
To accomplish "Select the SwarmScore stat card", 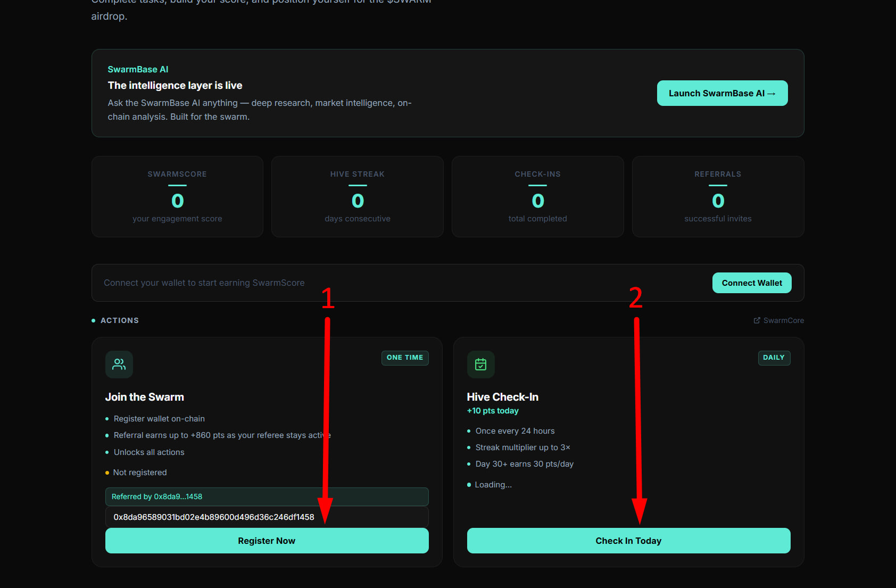I will pyautogui.click(x=177, y=196).
